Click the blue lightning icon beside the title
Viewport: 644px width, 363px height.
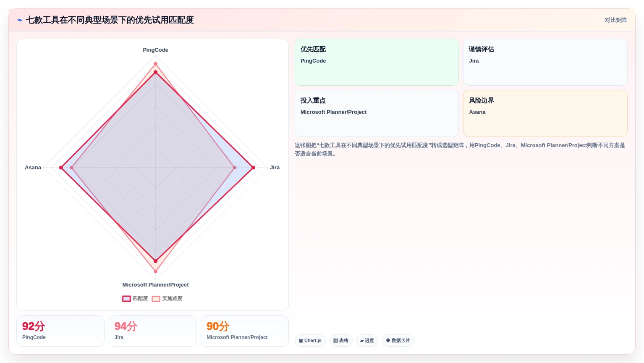20,20
